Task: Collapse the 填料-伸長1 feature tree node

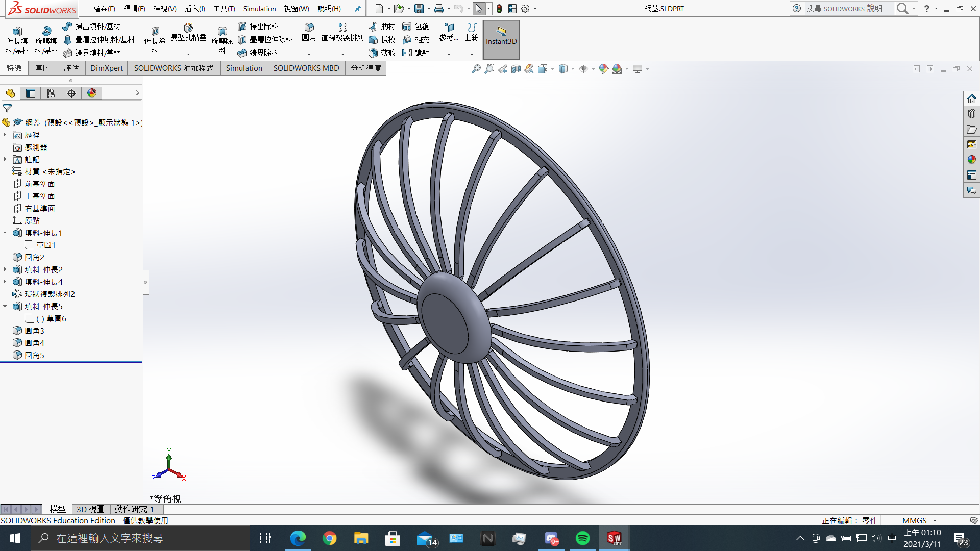Action: click(5, 233)
